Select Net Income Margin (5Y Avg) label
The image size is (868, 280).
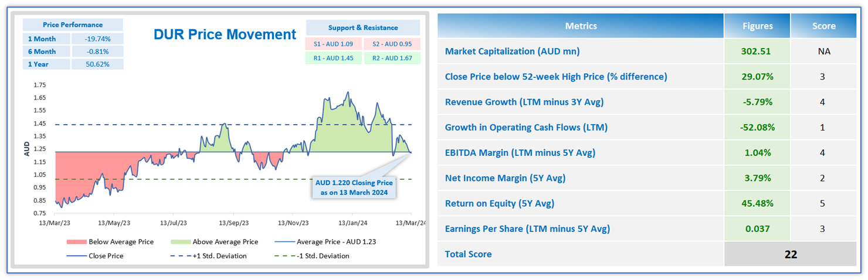505,178
